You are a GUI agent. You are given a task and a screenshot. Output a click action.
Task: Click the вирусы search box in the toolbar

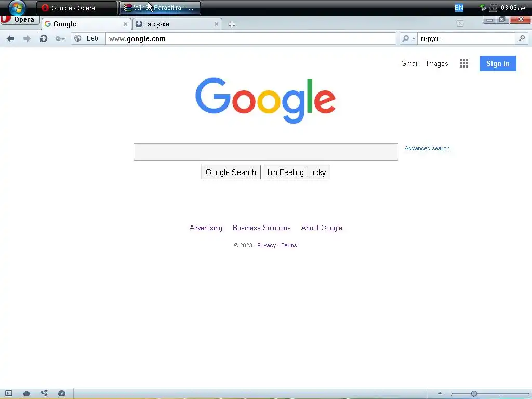[466, 38]
